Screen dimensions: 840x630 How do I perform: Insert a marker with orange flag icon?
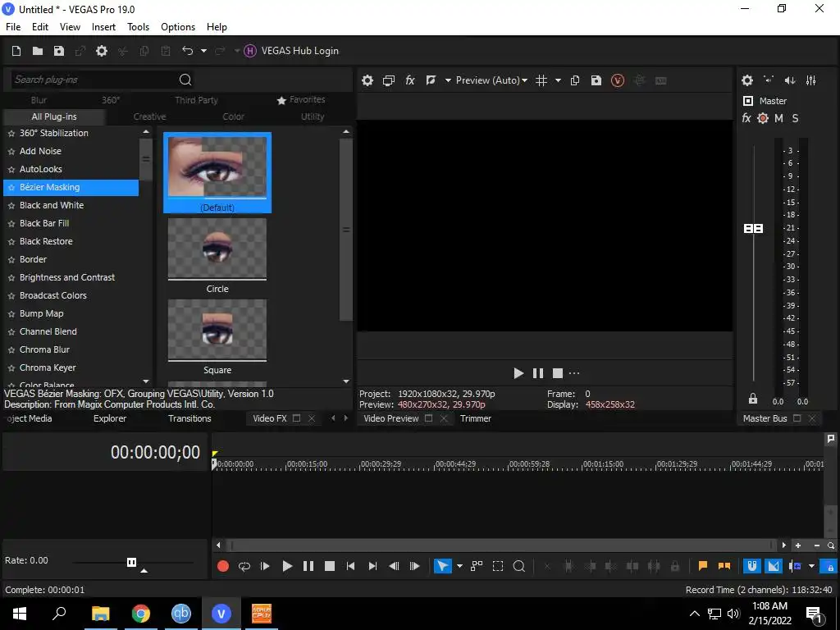(x=703, y=566)
